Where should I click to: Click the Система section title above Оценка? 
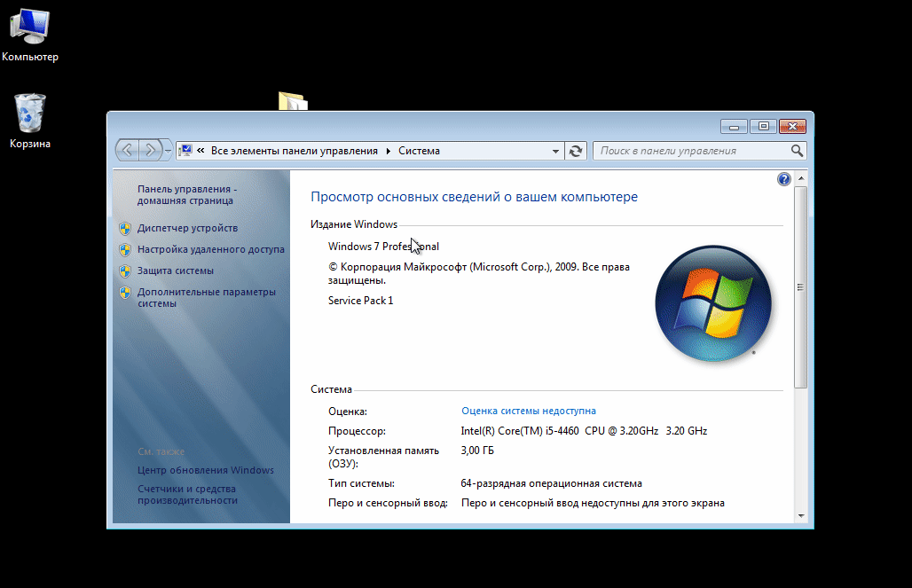pos(331,389)
